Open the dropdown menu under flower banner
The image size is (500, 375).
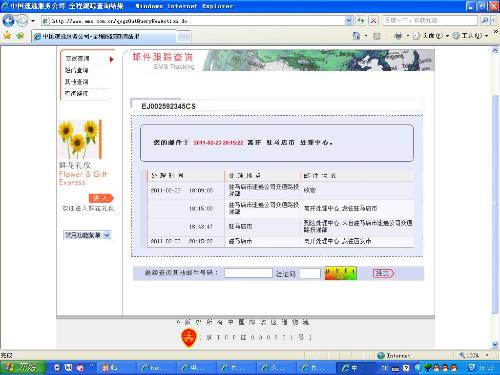(87, 235)
